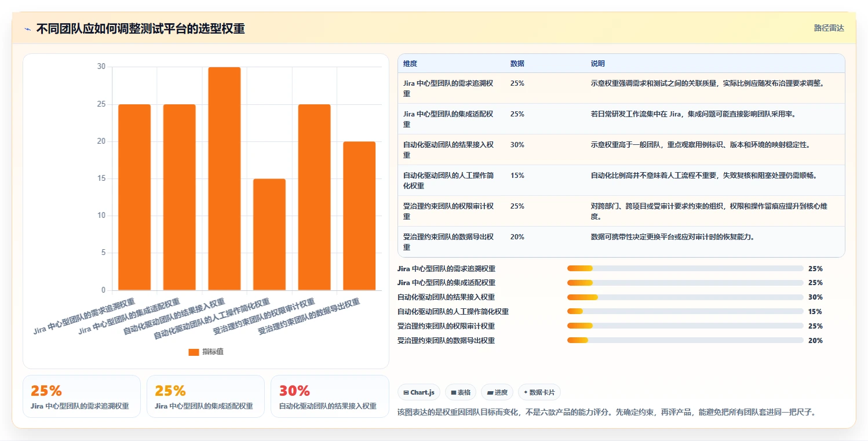Click the description starting 自动化比例高并不意味着

pos(704,176)
